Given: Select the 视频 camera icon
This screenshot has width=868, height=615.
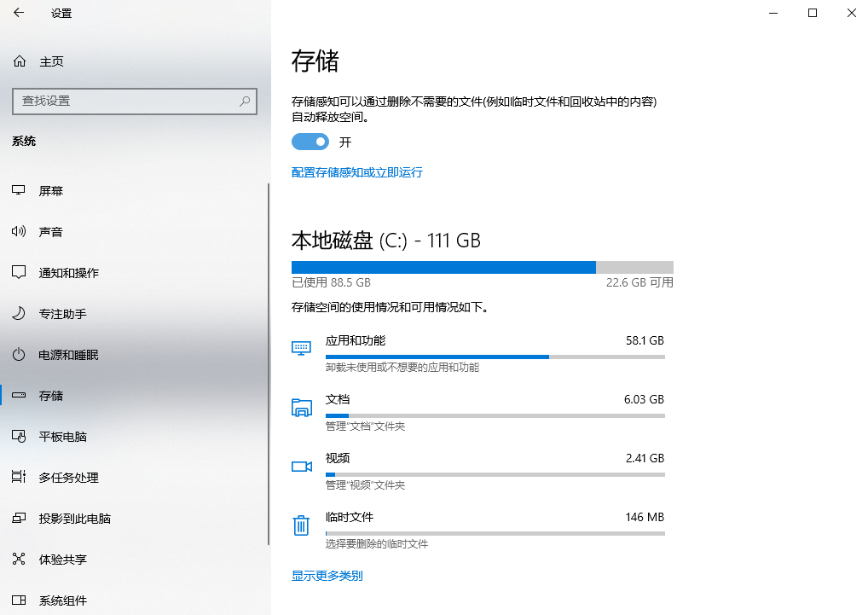Looking at the screenshot, I should coord(301,467).
